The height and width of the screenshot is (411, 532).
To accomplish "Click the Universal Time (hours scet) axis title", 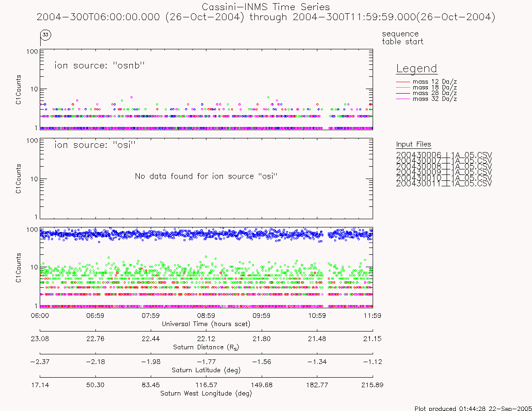I will click(x=206, y=324).
